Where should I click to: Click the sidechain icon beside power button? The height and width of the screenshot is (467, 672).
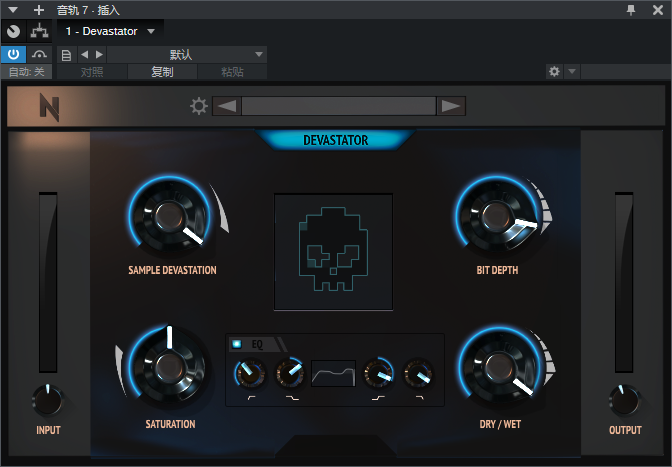pyautogui.click(x=39, y=54)
